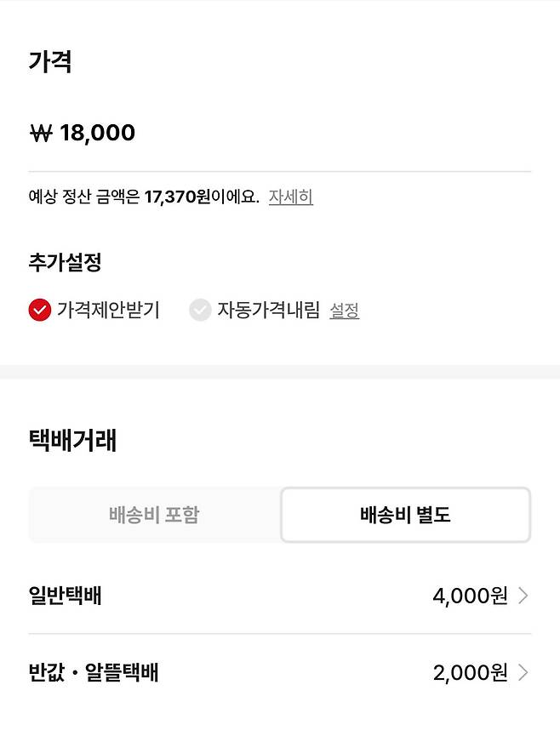The height and width of the screenshot is (736, 560).
Task: Click the 택배거래 section heading
Action: (72, 441)
